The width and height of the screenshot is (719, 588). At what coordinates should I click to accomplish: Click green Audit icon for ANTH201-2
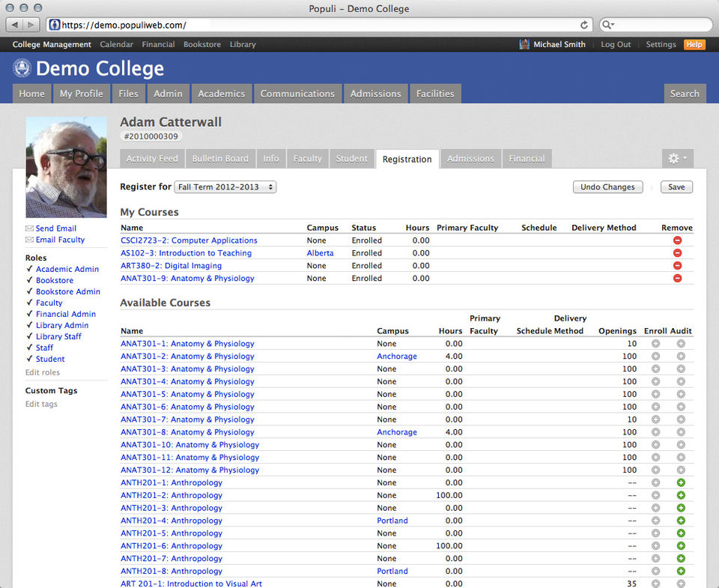tap(681, 495)
